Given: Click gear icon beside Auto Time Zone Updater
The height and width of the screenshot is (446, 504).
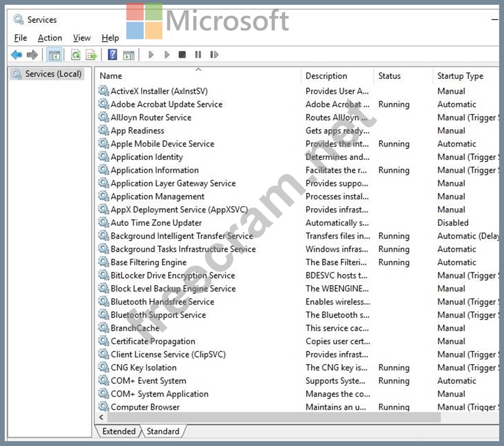Looking at the screenshot, I should [103, 222].
